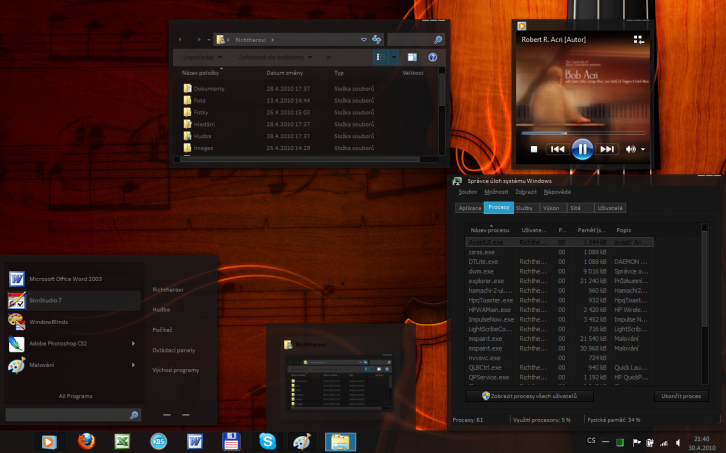This screenshot has width=726, height=453.
Task: Mute the media player volume speaker
Action: pos(631,149)
